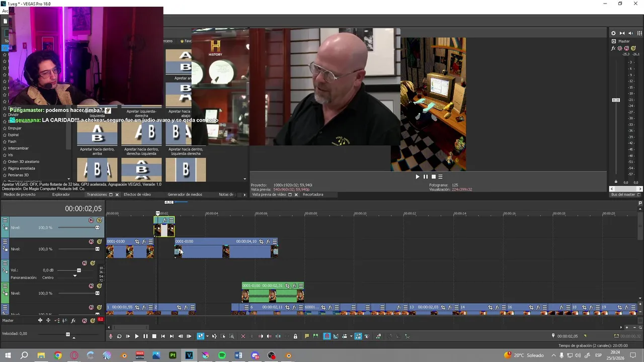This screenshot has width=644, height=362.
Task: Select the Envelope edit tool
Action: pos(214,336)
